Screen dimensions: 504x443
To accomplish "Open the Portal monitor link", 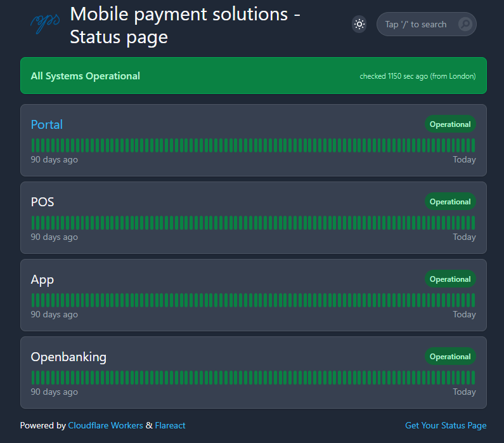I will click(47, 124).
